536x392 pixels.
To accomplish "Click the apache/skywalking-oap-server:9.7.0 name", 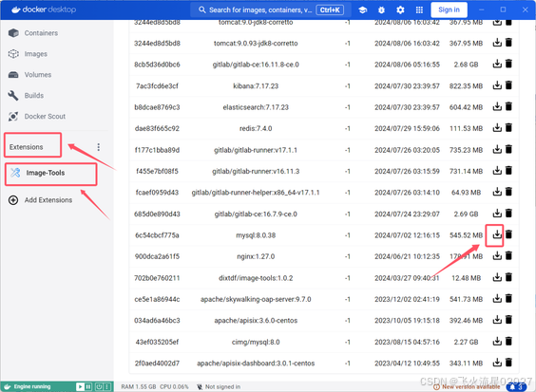I will (256, 299).
